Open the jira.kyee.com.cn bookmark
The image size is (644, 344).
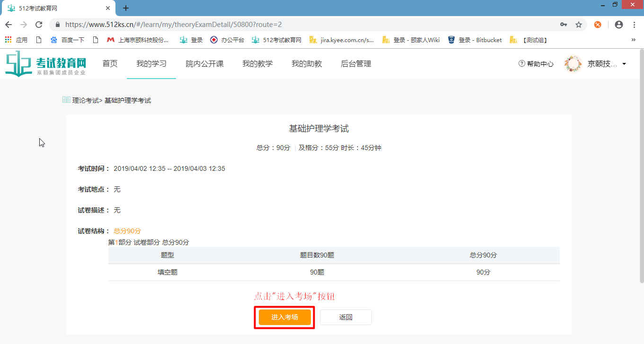[x=341, y=40]
